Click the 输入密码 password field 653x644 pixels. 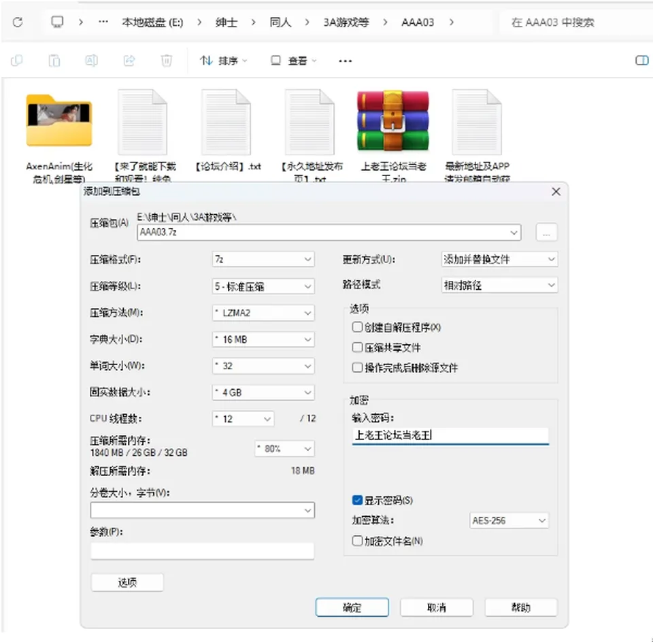[x=450, y=435]
